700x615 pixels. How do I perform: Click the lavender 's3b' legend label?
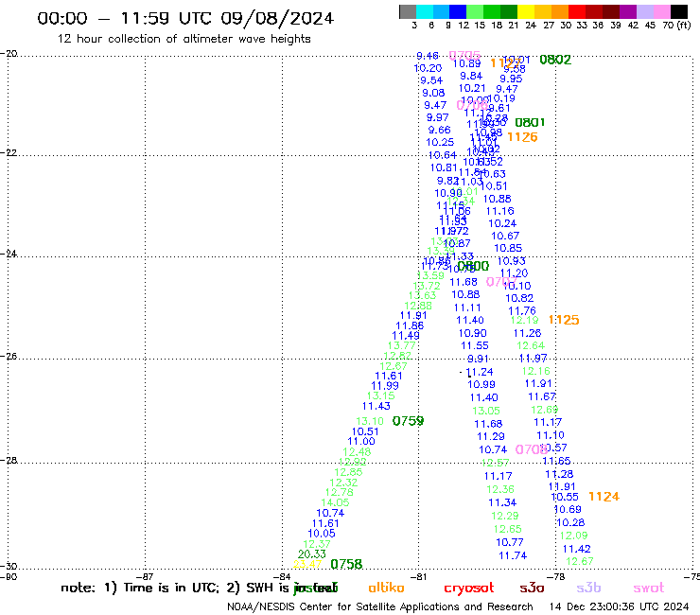point(588,588)
